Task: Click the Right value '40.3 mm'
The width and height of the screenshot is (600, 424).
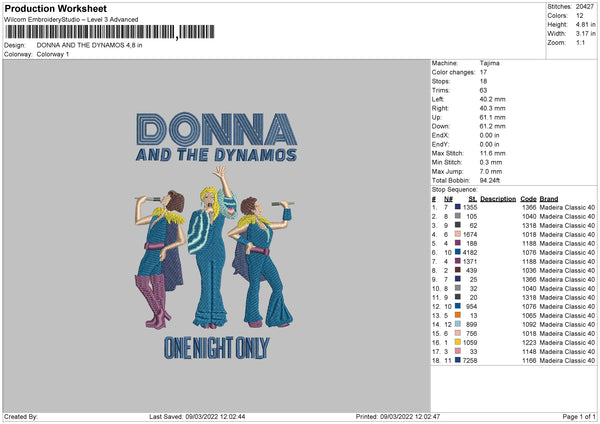Action: pyautogui.click(x=492, y=108)
